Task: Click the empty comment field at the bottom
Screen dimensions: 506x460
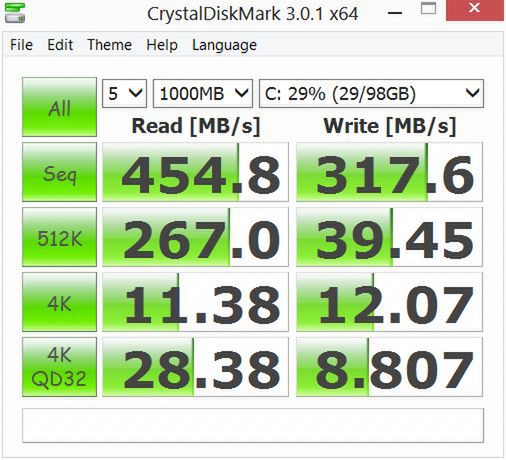Action: [253, 425]
